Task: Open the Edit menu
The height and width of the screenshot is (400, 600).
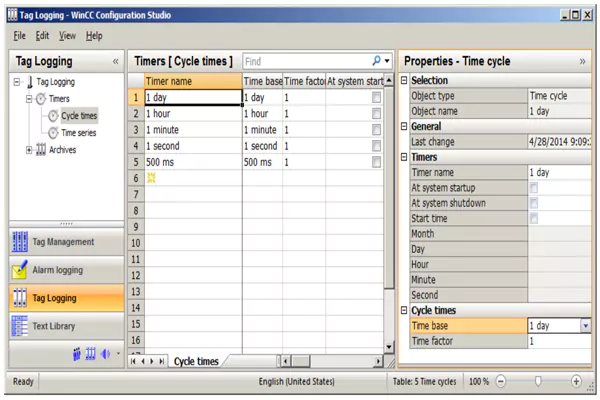Action: (42, 36)
